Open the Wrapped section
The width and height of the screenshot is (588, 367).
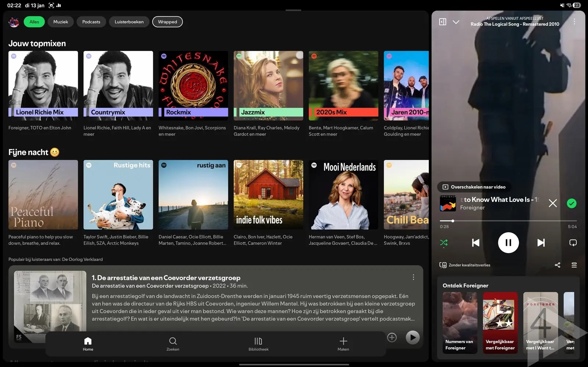[167, 22]
